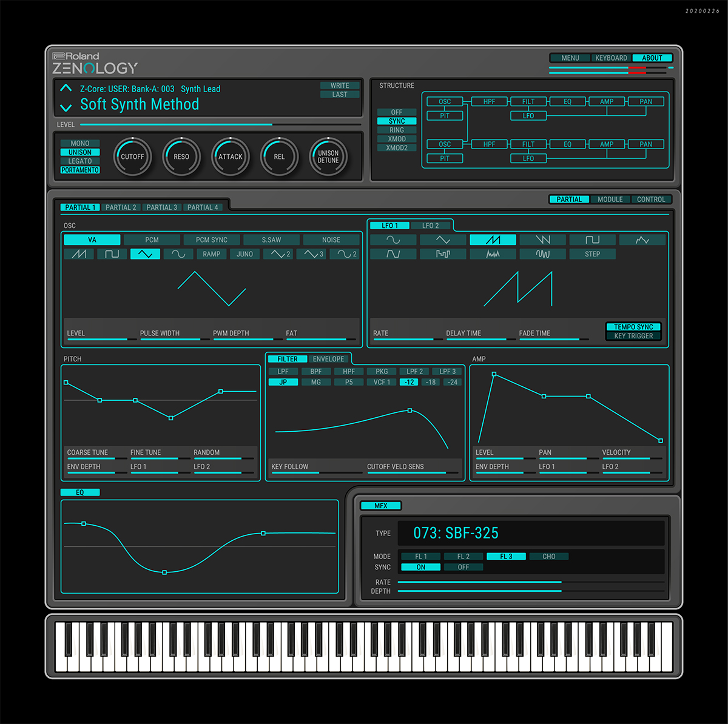
Task: Pick the chaos noise LFO waveform icon
Action: pos(493,254)
